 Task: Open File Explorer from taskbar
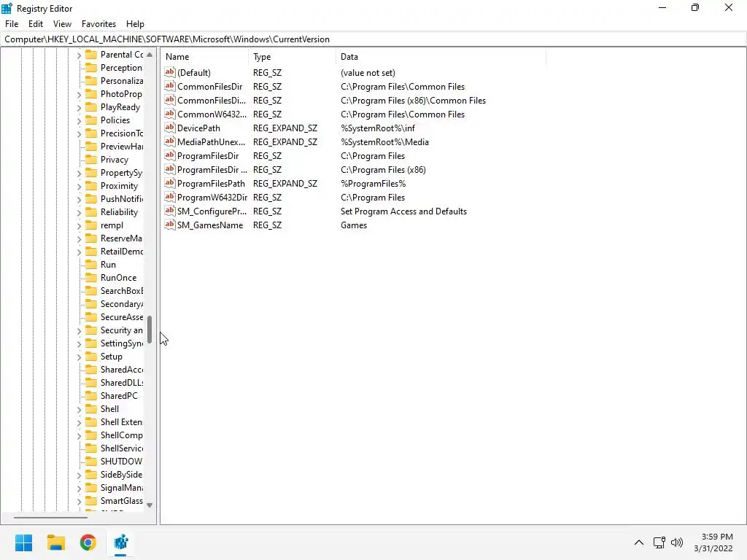(x=55, y=542)
